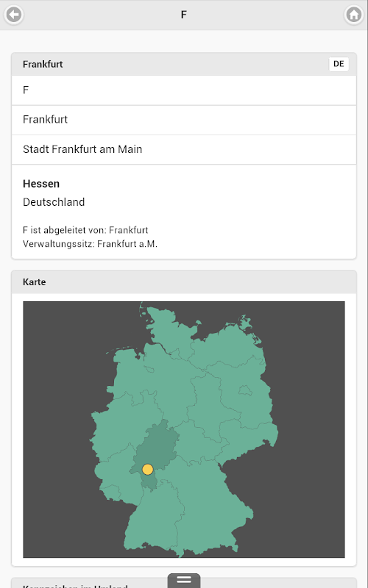Tap the 'Frankfurt' card header title
This screenshot has width=368, height=588.
pyautogui.click(x=43, y=64)
